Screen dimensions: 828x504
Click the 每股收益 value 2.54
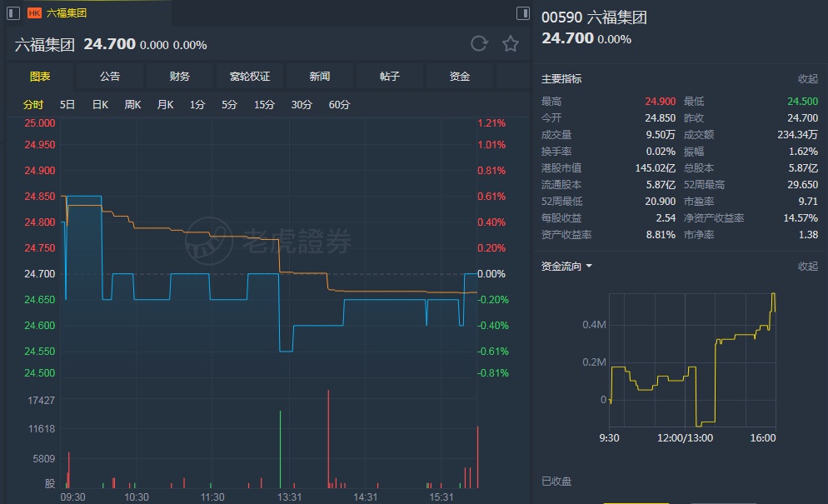pyautogui.click(x=666, y=217)
